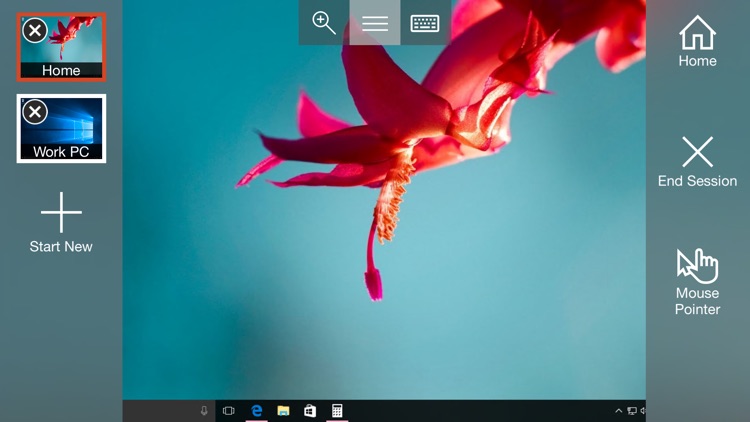The width and height of the screenshot is (750, 422).
Task: Start a new remote session
Action: (x=61, y=222)
